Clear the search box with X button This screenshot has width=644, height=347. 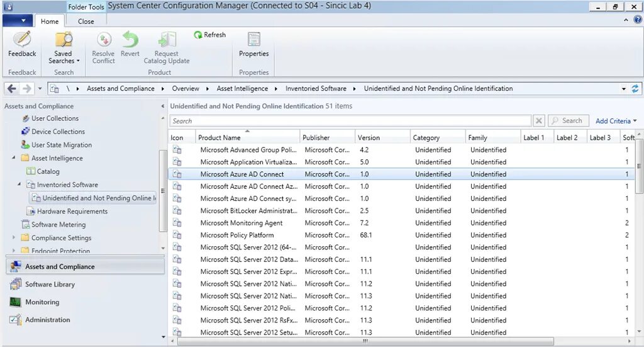(539, 121)
